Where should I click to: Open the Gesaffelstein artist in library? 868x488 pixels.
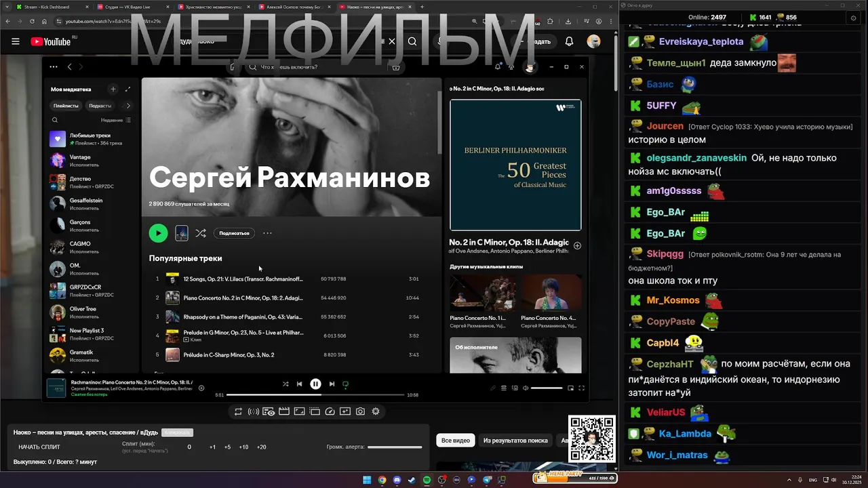click(x=91, y=204)
